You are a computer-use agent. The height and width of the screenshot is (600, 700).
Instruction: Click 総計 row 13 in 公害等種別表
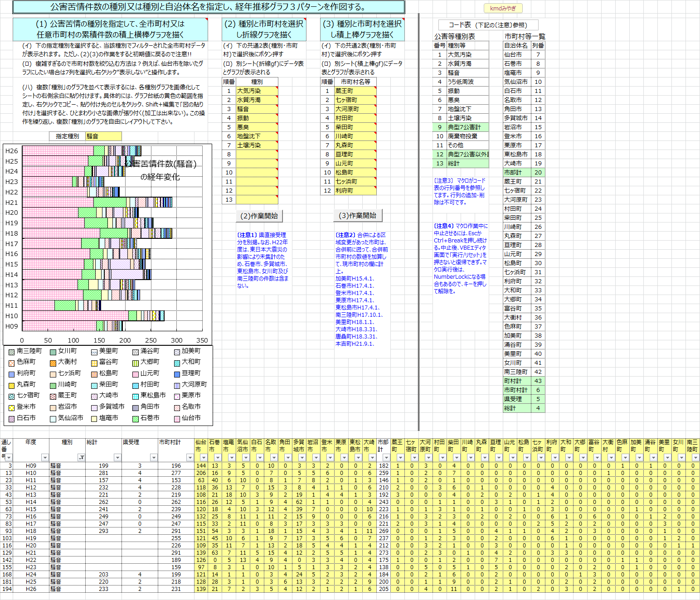(x=468, y=163)
